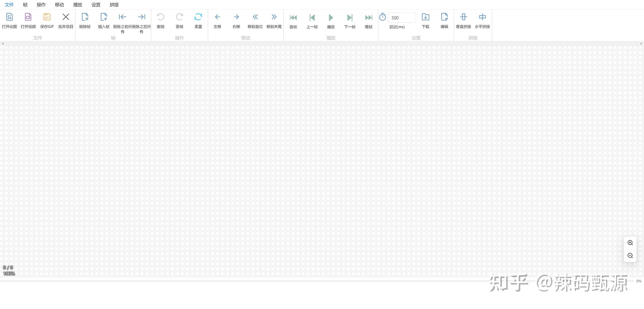This screenshot has width=644, height=309.
Task: Click the Open Video (打开视频) icon
Action: 28,17
